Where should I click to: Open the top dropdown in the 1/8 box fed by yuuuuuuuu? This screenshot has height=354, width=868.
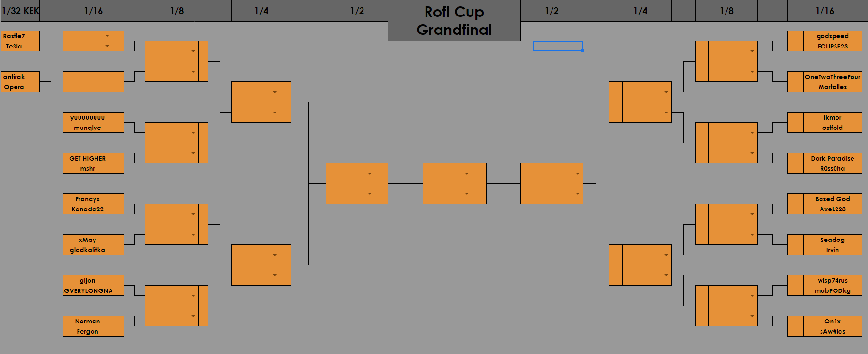[x=193, y=133]
